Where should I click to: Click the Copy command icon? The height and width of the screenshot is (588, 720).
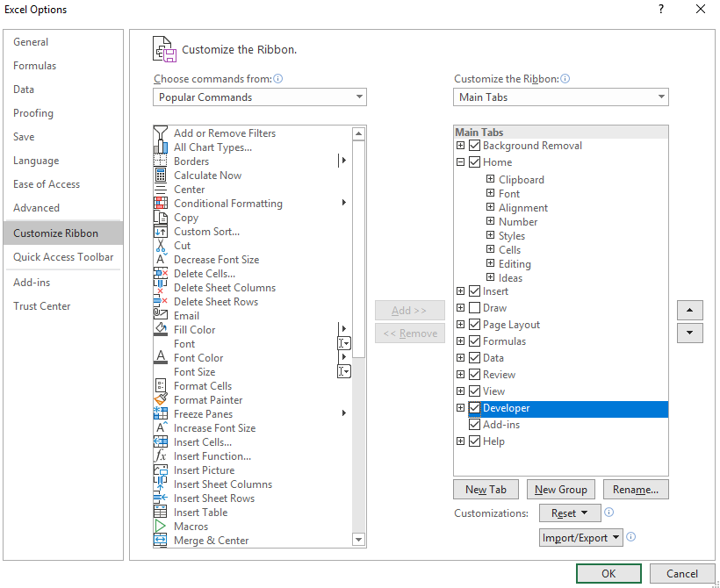click(x=161, y=218)
